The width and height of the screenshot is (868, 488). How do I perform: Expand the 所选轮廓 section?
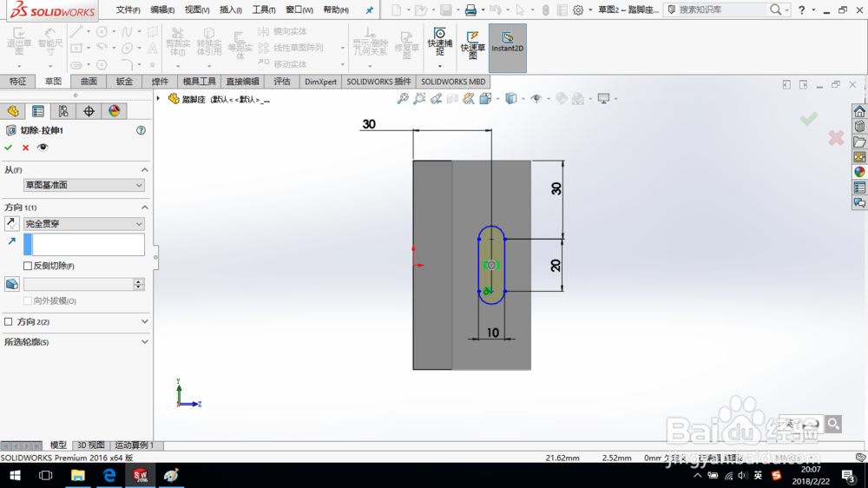(144, 342)
